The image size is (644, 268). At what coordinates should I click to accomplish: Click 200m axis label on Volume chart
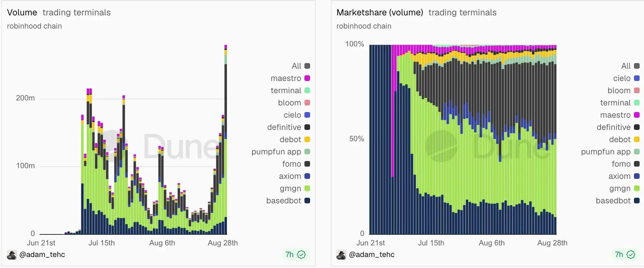pos(25,98)
